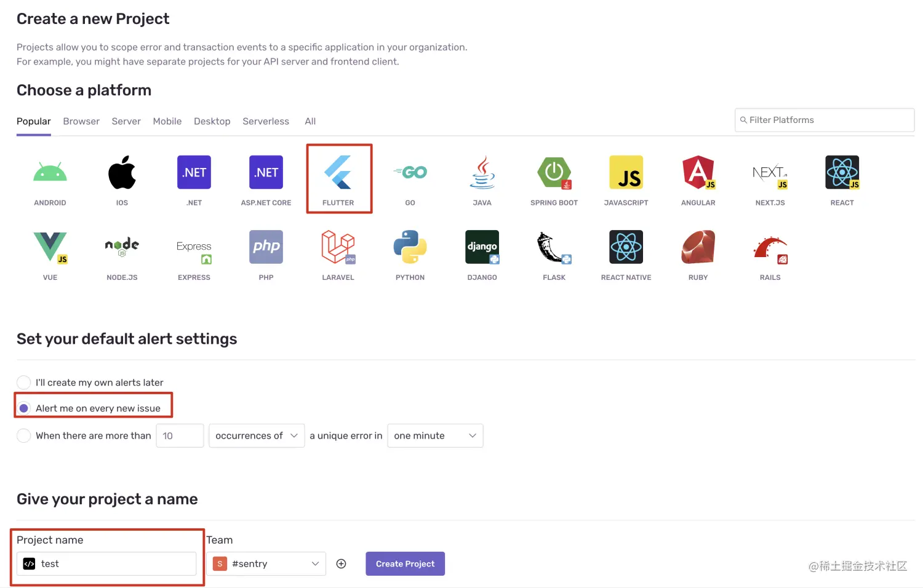Select the Python platform icon
923x588 pixels.
pyautogui.click(x=410, y=247)
